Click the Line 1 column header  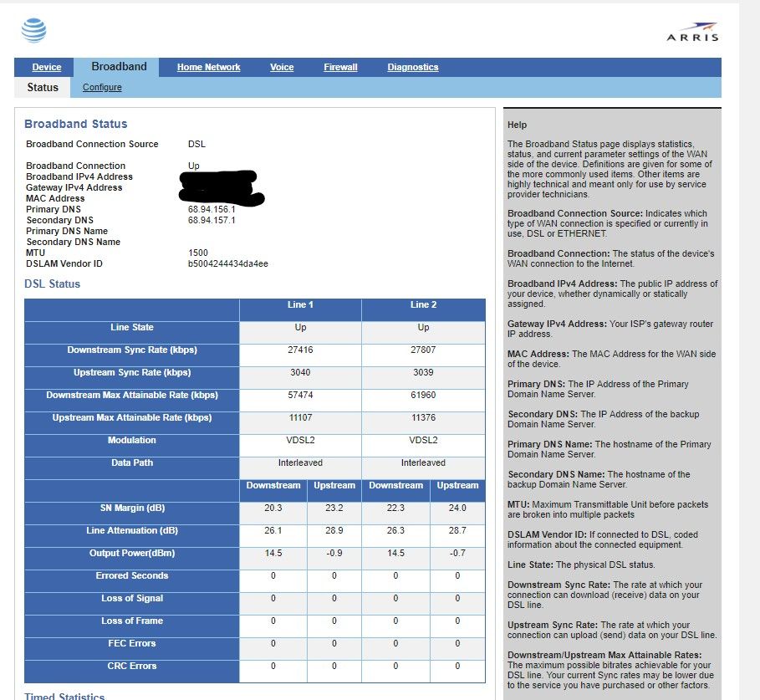tap(300, 305)
